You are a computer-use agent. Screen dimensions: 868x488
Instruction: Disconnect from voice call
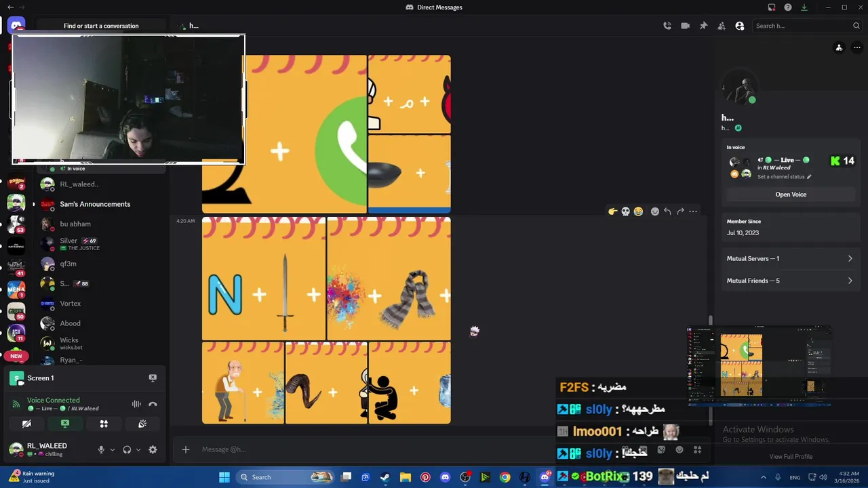[x=153, y=404]
